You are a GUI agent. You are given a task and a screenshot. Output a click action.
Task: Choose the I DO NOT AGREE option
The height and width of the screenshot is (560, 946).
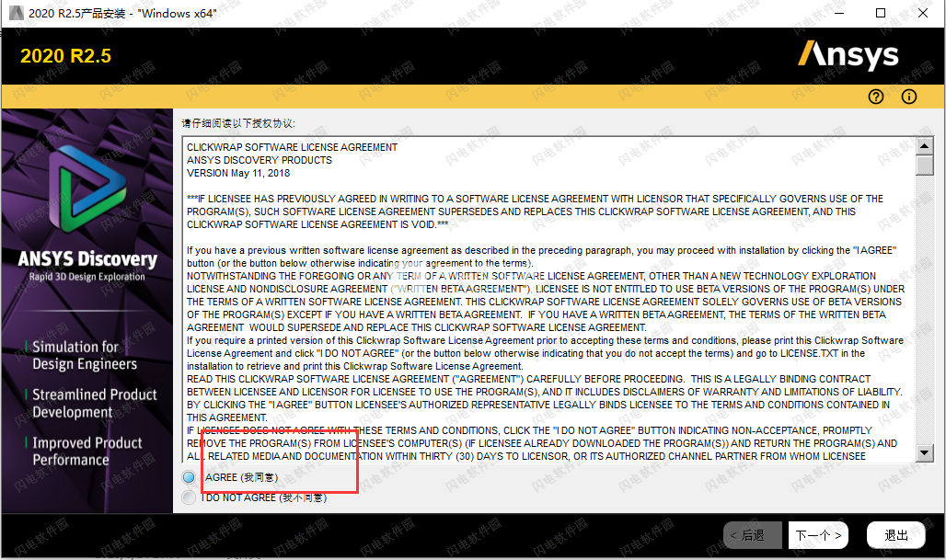point(190,497)
